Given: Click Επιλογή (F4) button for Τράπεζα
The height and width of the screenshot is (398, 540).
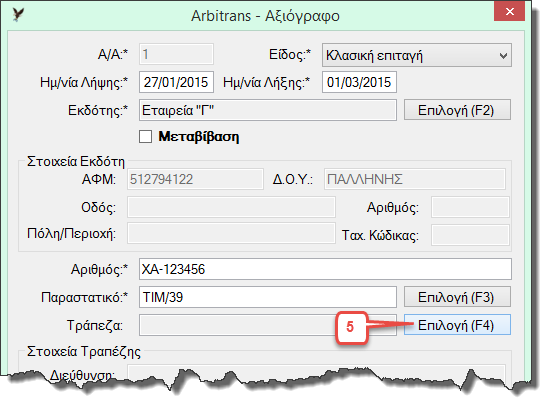Looking at the screenshot, I should (457, 325).
